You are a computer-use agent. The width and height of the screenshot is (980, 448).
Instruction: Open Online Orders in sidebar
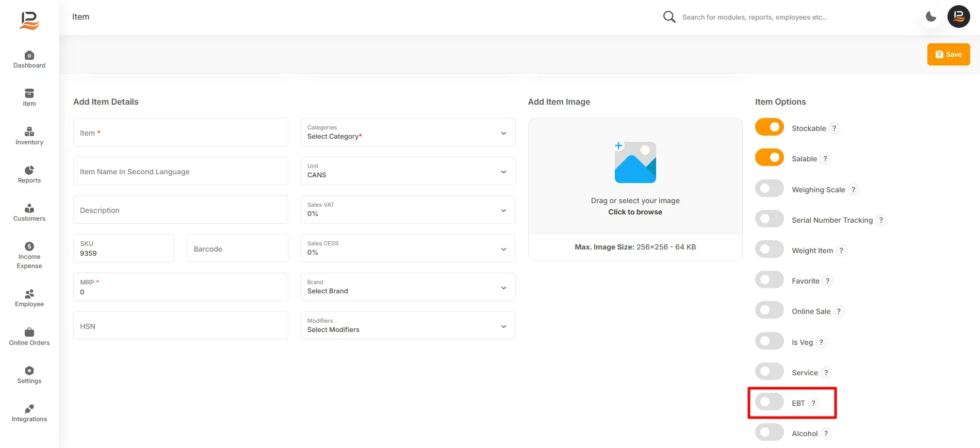[x=29, y=337]
